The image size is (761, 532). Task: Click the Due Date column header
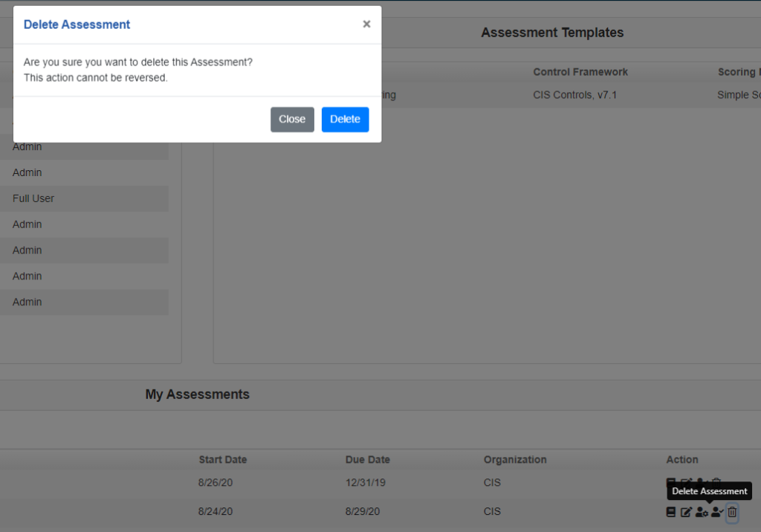click(367, 459)
